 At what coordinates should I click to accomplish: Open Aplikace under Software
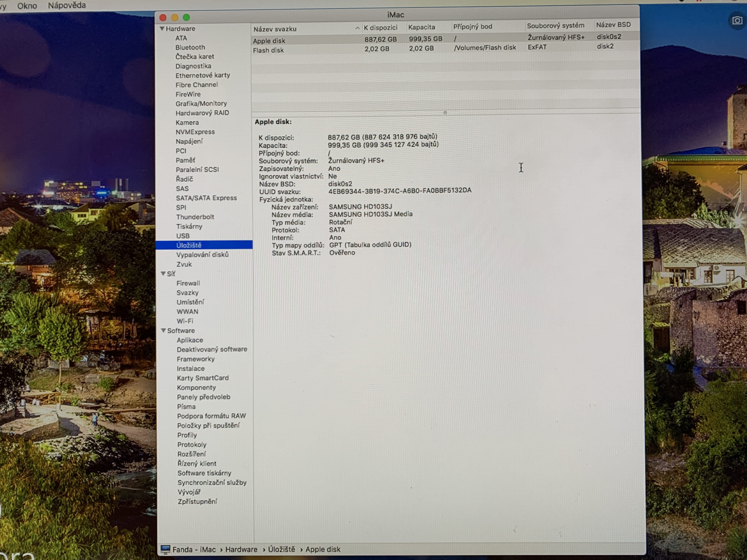[x=190, y=340]
